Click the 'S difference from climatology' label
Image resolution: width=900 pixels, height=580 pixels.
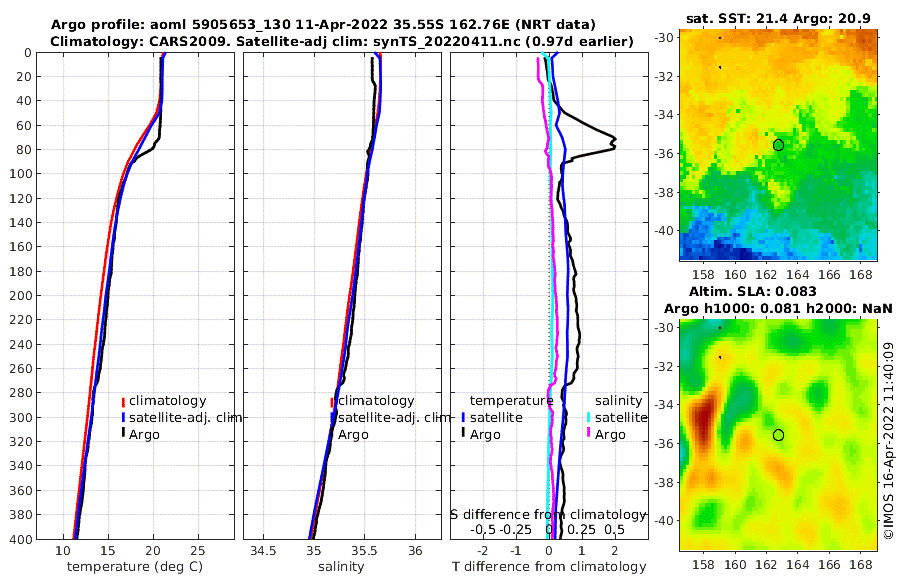(548, 514)
